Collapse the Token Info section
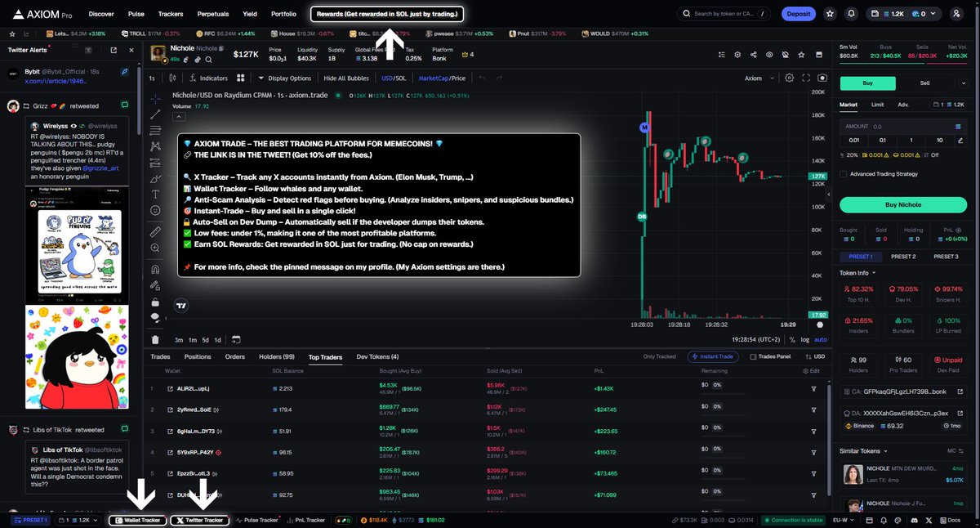 pyautogui.click(x=858, y=273)
